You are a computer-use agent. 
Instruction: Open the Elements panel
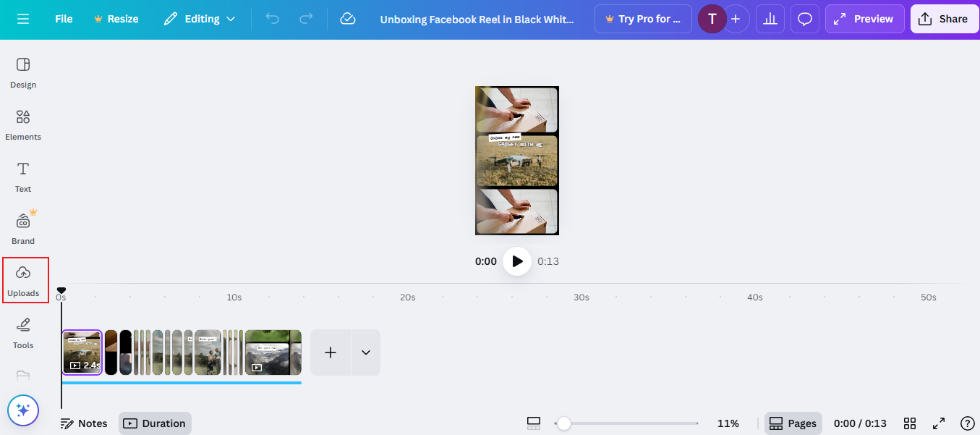(x=22, y=124)
